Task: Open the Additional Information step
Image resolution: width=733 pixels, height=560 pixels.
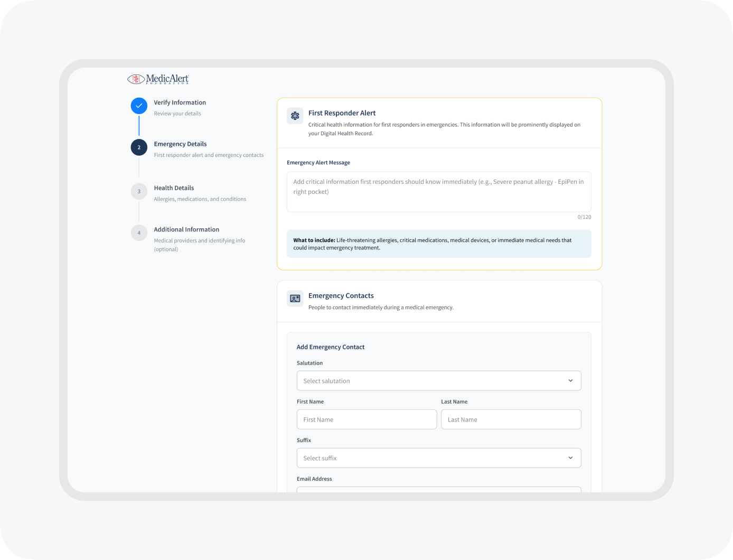Action: 186,229
